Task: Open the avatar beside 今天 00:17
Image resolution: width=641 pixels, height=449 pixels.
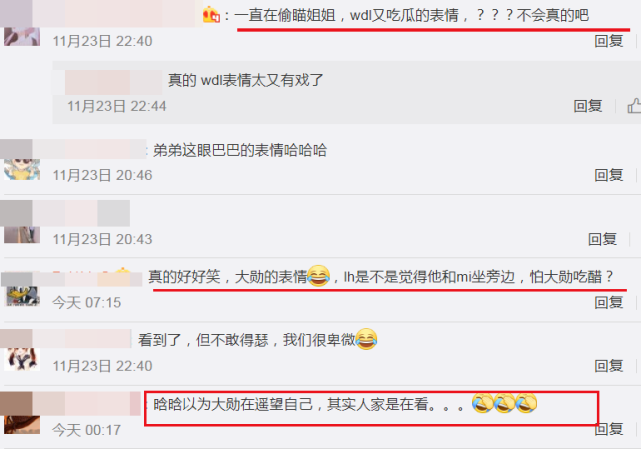Action: [x=22, y=424]
